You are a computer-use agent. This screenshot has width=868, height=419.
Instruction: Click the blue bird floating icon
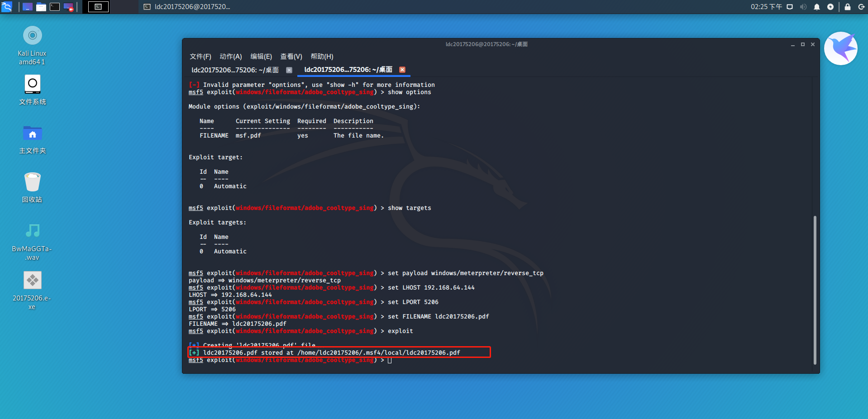point(841,48)
